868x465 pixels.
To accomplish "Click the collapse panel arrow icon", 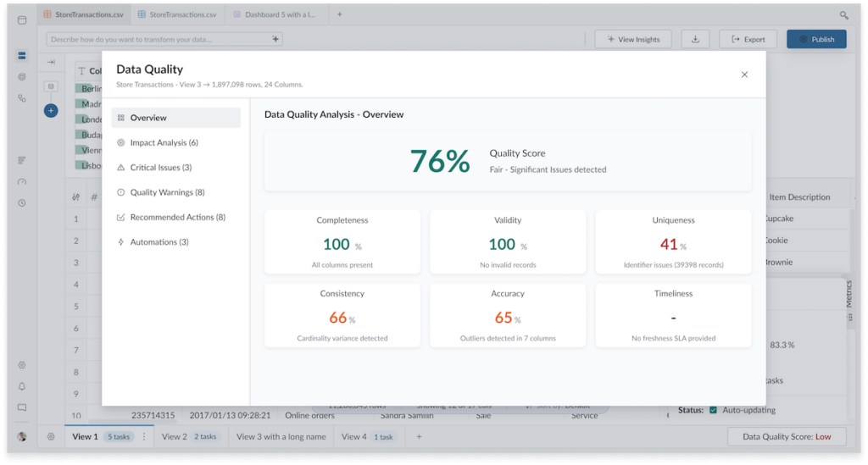I will coord(51,62).
